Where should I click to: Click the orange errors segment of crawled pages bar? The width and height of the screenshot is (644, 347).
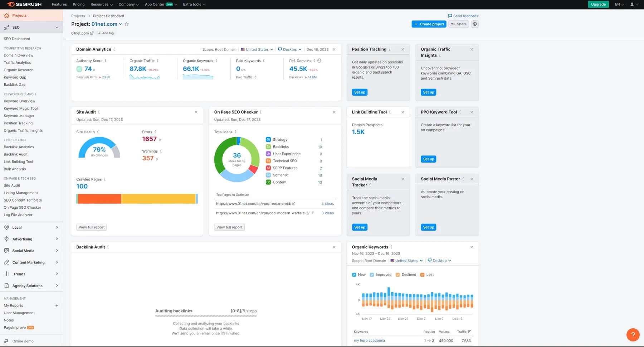(x=99, y=199)
